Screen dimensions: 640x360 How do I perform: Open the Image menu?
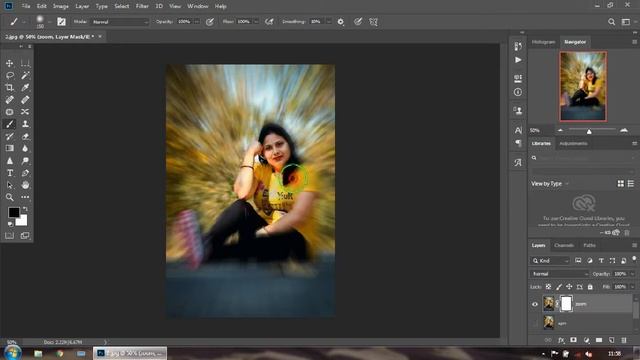pos(60,6)
